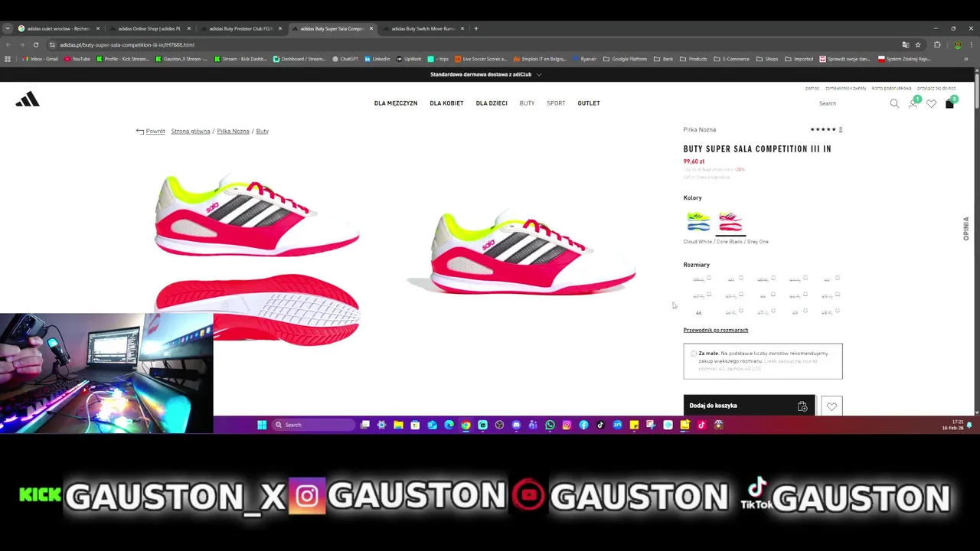
Task: Bookmark this page with the star icon
Action: point(918,44)
